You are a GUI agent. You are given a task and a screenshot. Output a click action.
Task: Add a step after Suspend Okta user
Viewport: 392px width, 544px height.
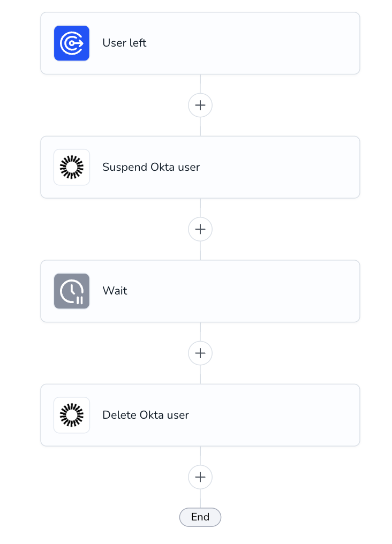(x=200, y=229)
